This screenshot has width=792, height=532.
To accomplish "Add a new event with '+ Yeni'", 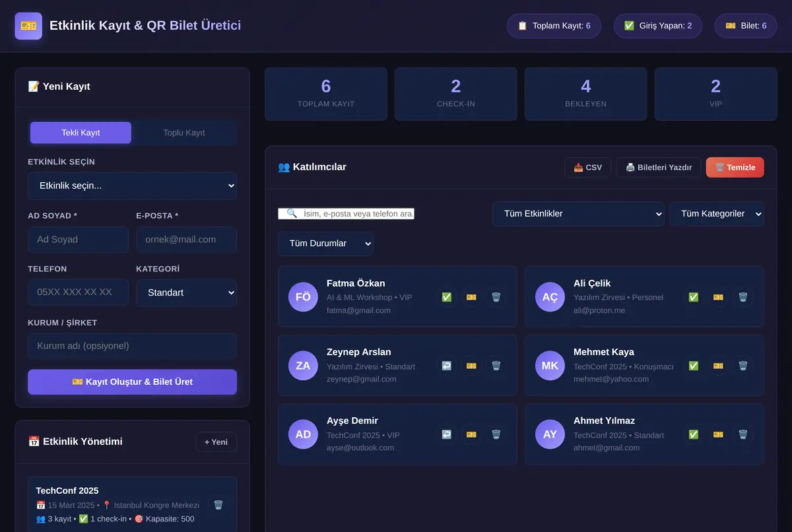I will (216, 442).
